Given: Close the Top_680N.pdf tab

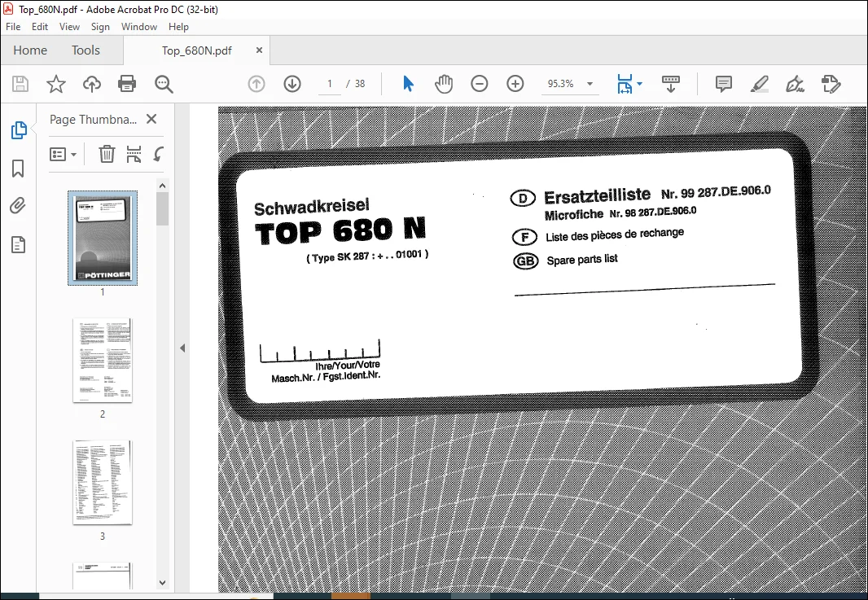Looking at the screenshot, I should (259, 50).
